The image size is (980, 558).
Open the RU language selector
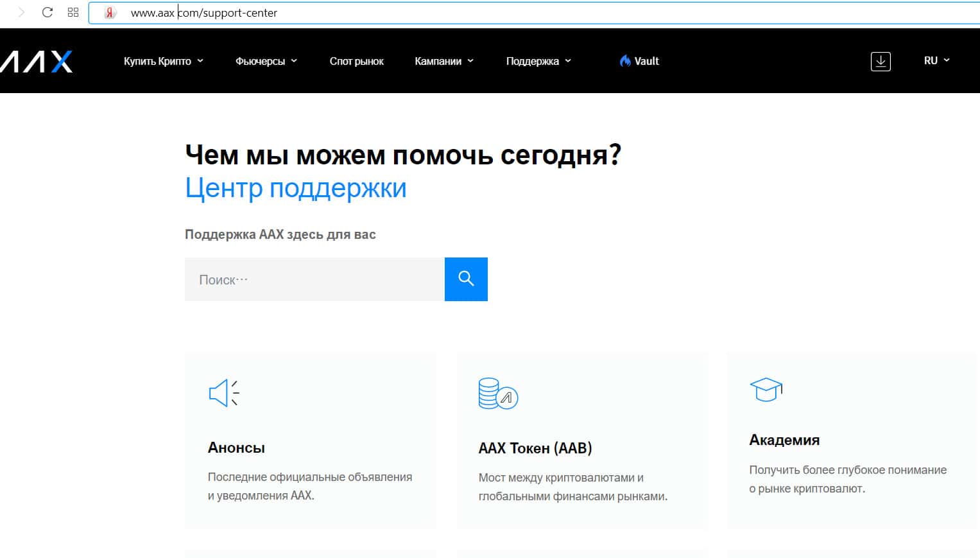pyautogui.click(x=936, y=60)
